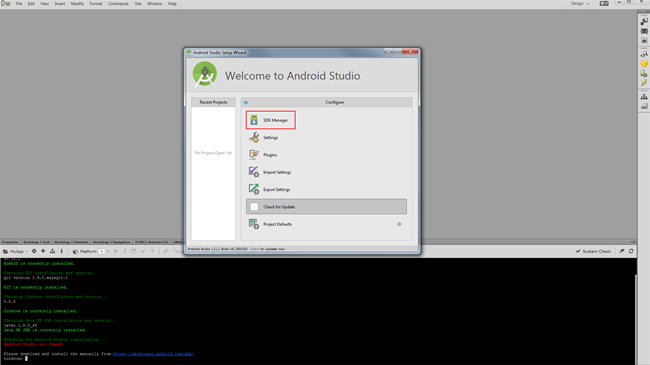Click the plus icon in the Cordova toolbar
The height and width of the screenshot is (365, 650).
point(43,251)
